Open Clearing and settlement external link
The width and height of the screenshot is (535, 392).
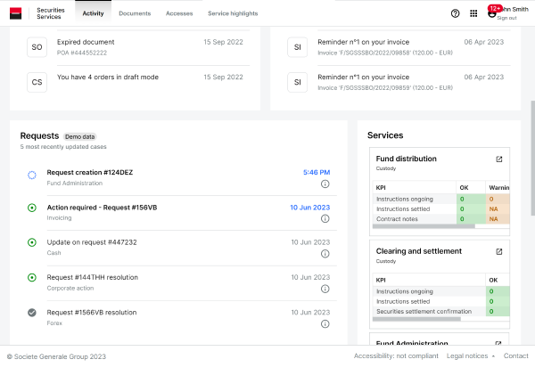click(499, 252)
